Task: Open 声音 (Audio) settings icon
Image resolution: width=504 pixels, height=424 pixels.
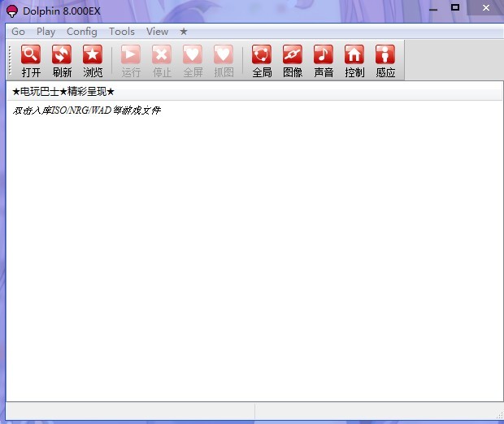Action: pos(324,54)
